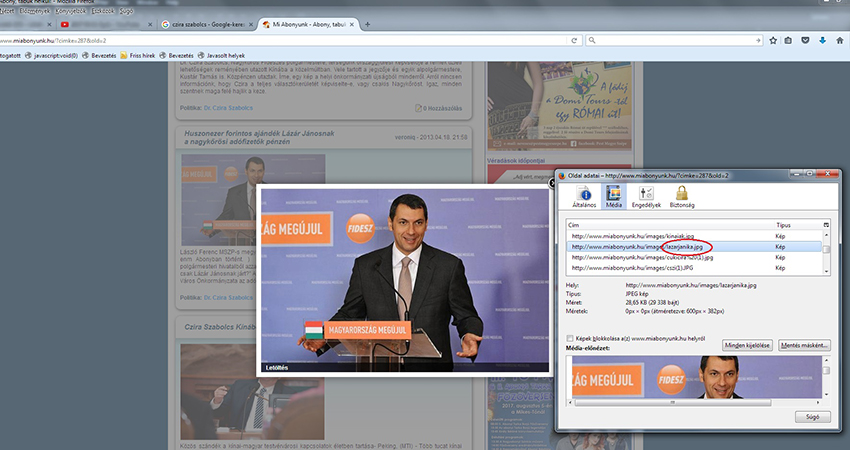Bookmark this page with the star icon

tap(773, 40)
